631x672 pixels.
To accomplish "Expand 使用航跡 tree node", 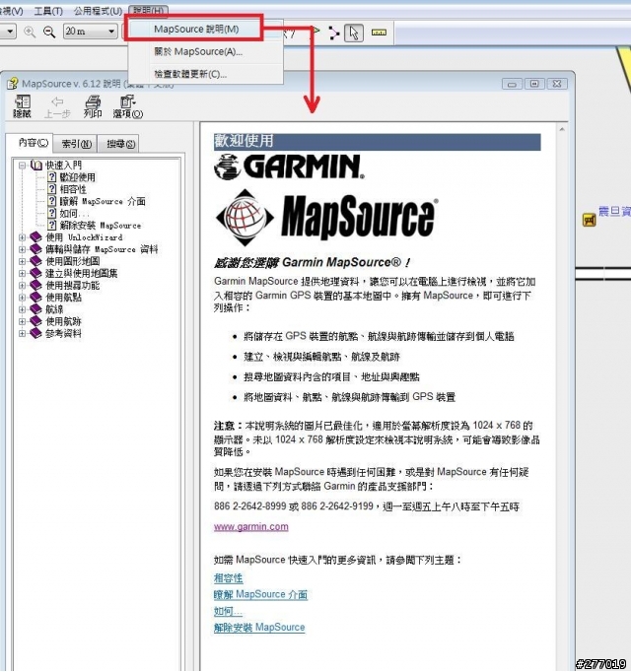I will click(x=22, y=321).
